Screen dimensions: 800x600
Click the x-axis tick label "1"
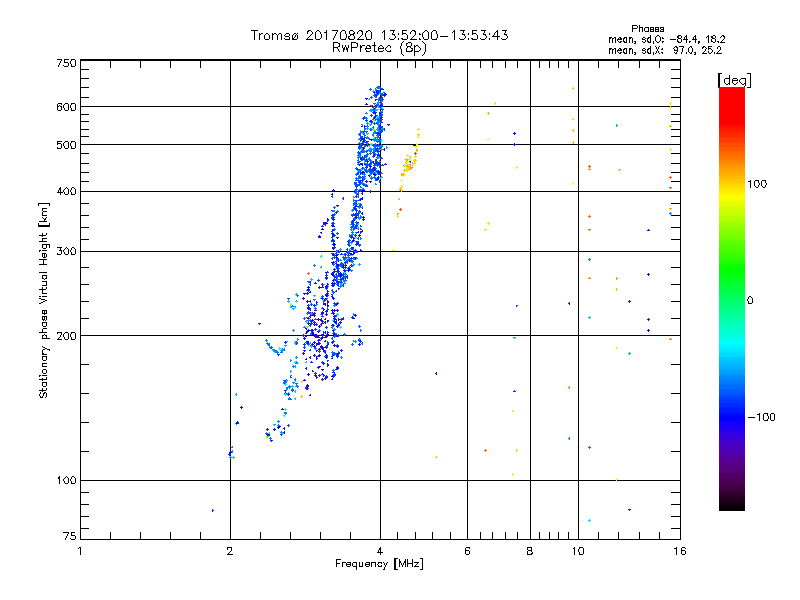click(80, 551)
